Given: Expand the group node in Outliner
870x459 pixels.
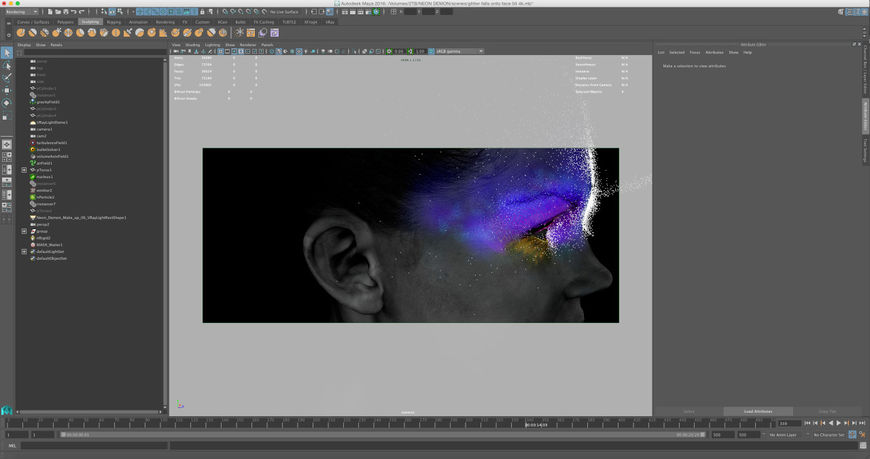Looking at the screenshot, I should (24, 231).
